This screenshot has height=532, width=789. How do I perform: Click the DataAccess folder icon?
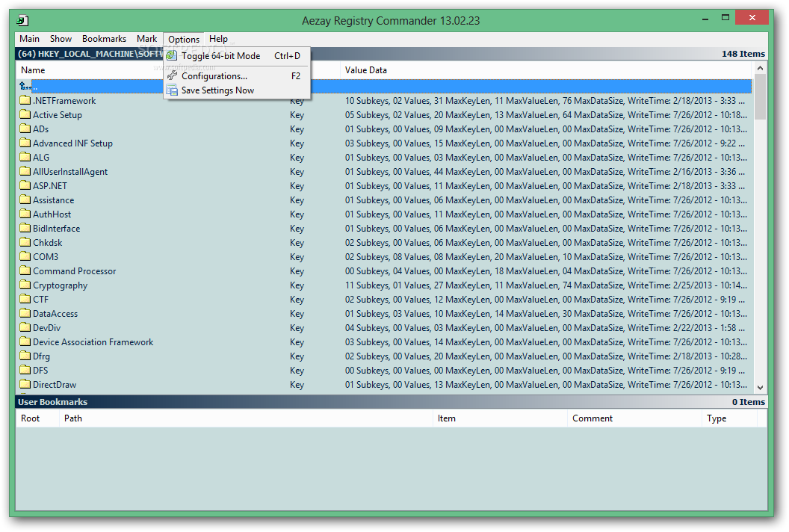pos(25,313)
